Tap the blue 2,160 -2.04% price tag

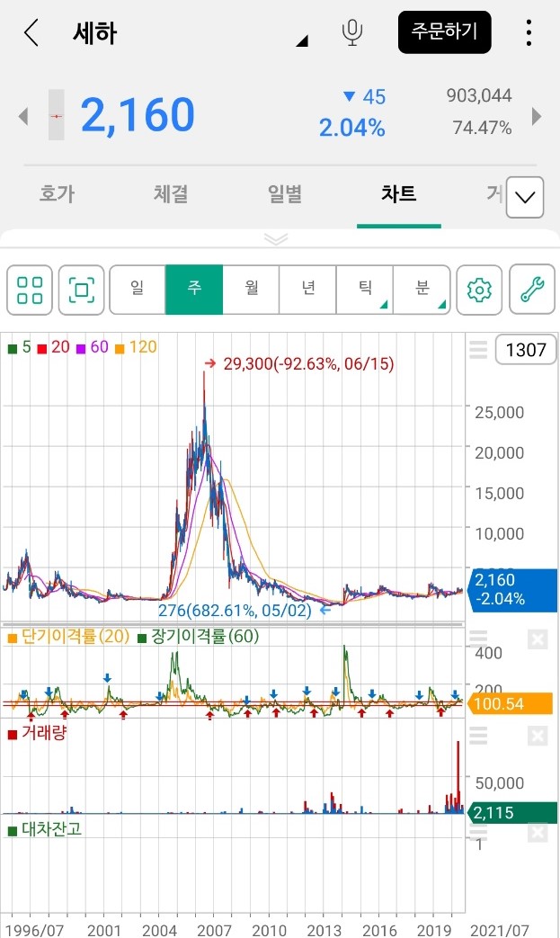tap(514, 589)
